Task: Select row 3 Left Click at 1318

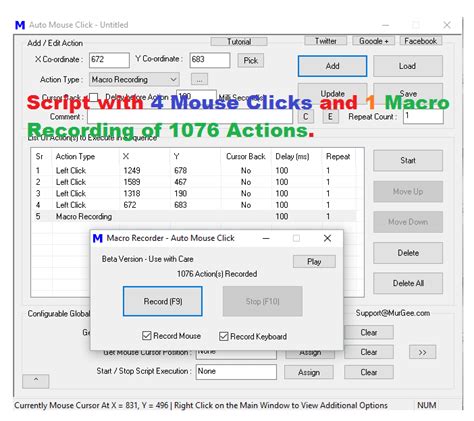Action: 193,193
